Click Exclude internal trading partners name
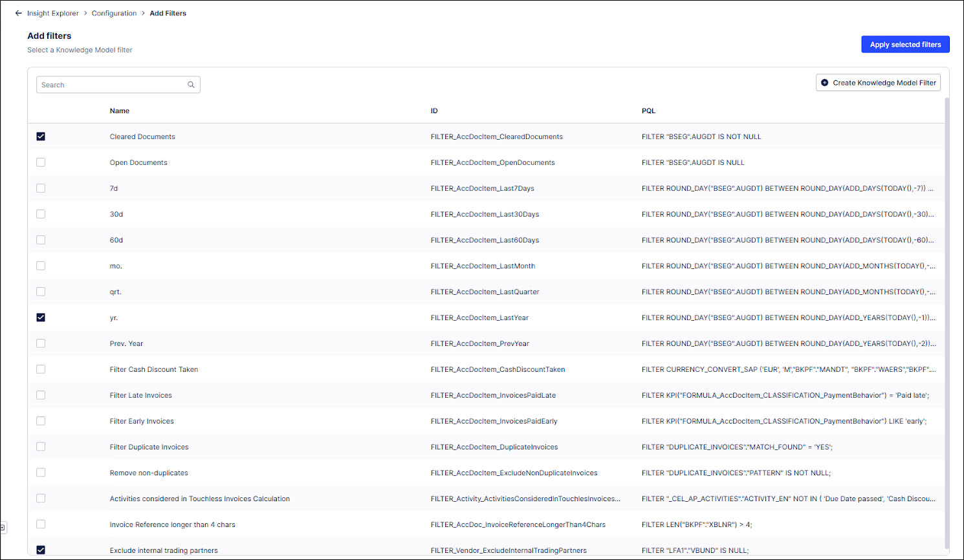The image size is (964, 560). [x=164, y=550]
